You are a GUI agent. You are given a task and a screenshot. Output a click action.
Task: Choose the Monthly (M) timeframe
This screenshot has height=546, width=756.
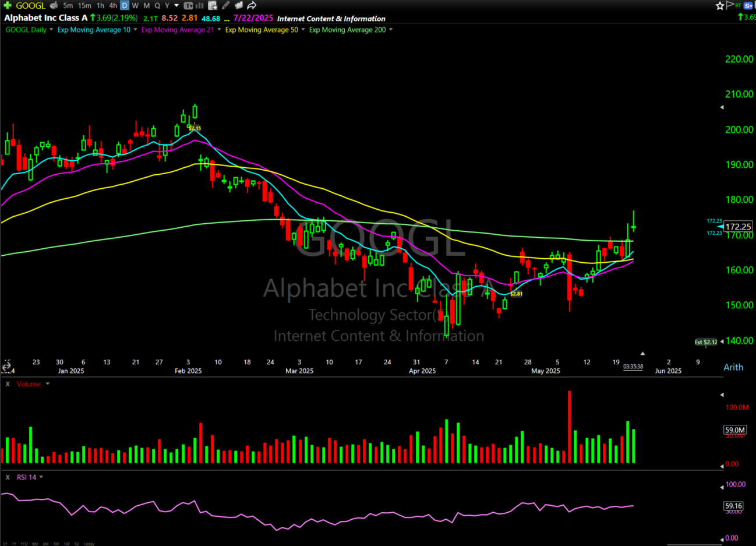pyautogui.click(x=147, y=5)
